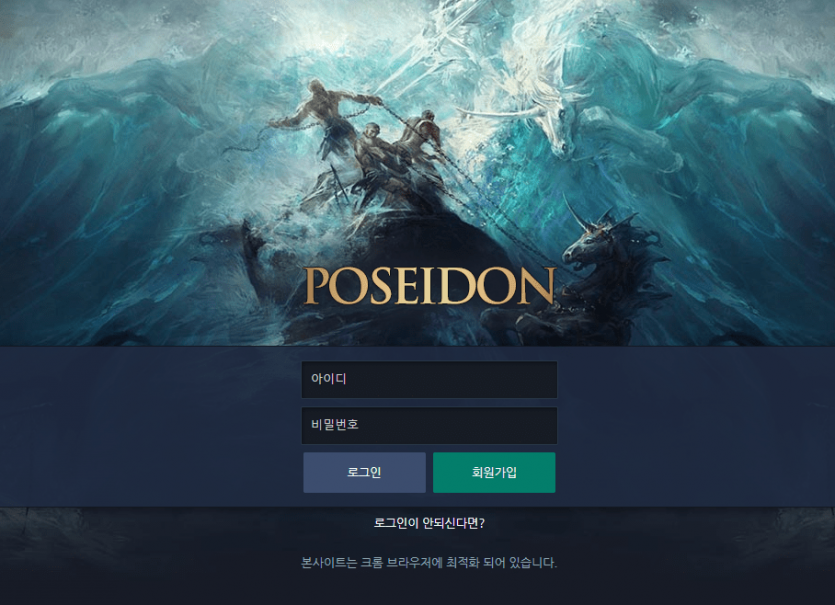Screen dimensions: 835x605
Task: Click the letter D in the POSEIDON logo
Action: click(457, 286)
